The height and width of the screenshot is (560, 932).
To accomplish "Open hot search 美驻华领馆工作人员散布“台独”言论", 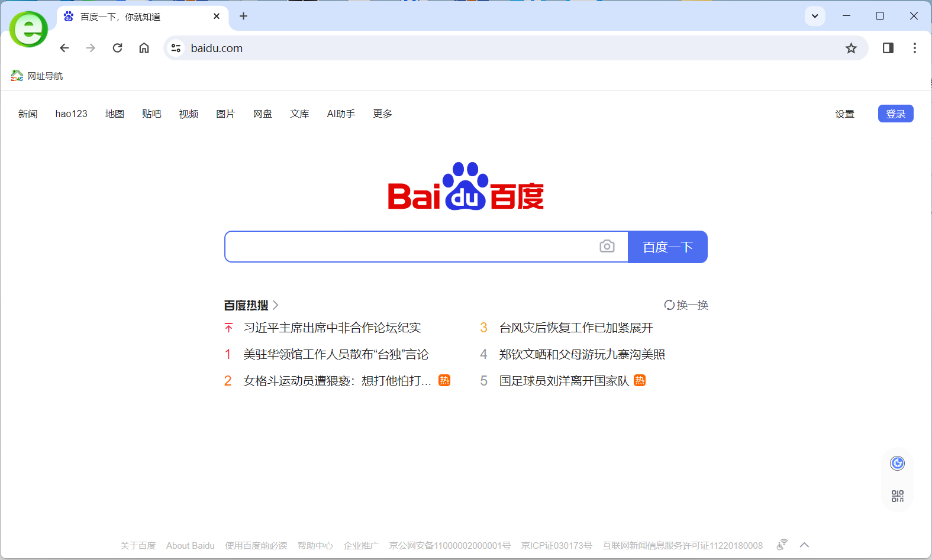I will pyautogui.click(x=336, y=354).
